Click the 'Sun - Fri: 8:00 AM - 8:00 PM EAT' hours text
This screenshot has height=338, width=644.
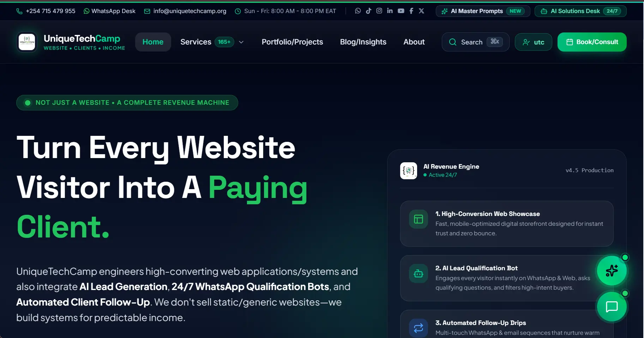click(290, 11)
